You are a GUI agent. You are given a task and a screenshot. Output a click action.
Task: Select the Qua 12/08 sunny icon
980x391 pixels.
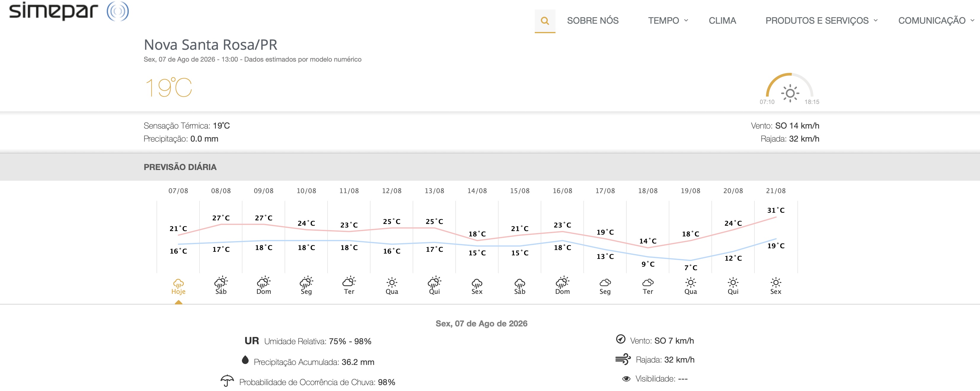coord(392,282)
